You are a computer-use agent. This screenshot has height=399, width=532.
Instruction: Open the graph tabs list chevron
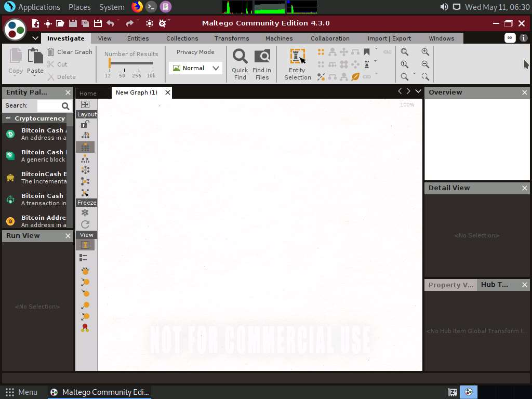[x=418, y=91]
